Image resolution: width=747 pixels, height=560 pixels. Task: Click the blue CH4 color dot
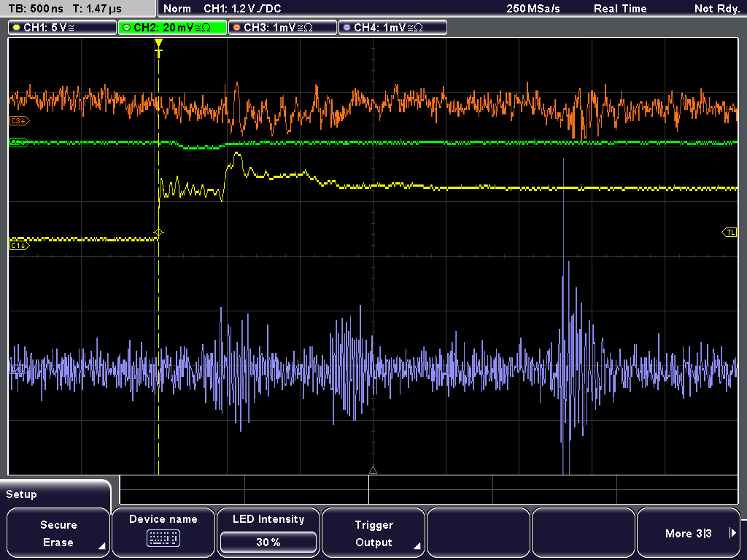[x=347, y=28]
